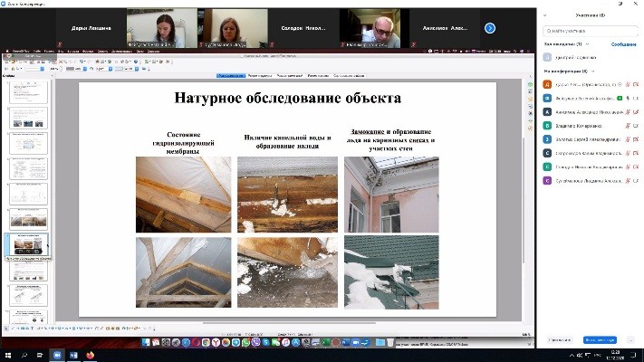Toggle microphone for Владимир participant row
Viewport: 644px width, 362px height.
(x=628, y=126)
